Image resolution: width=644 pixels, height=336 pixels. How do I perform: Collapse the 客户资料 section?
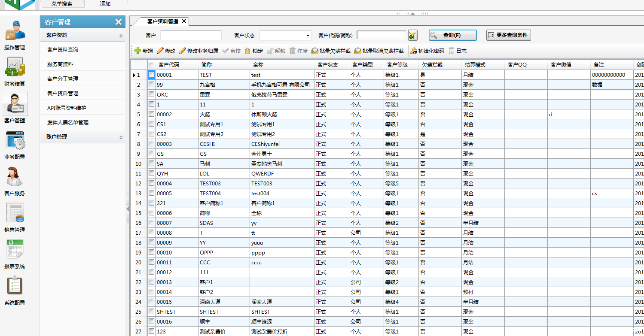click(121, 35)
